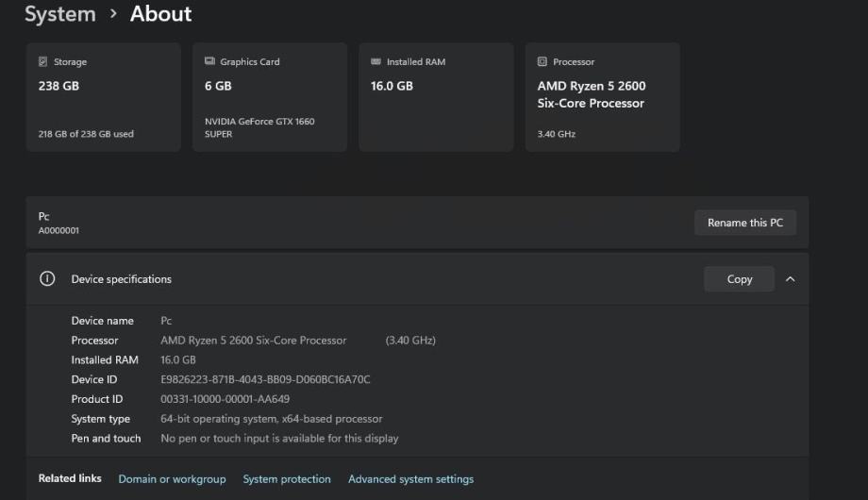Open the System protection link
This screenshot has width=868, height=500.
pyautogui.click(x=287, y=479)
